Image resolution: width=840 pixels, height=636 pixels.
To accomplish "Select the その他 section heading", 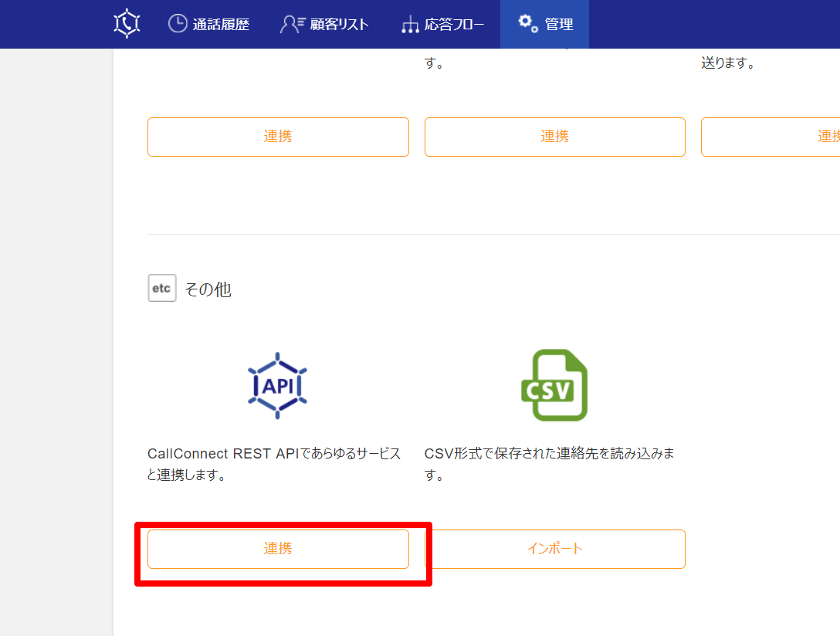I will coord(208,289).
